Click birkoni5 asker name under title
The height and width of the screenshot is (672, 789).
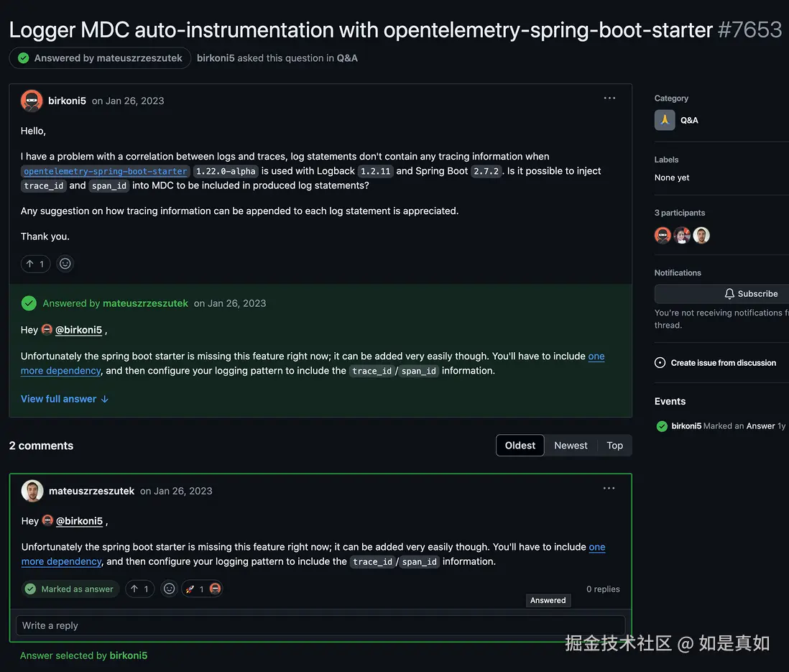(x=216, y=58)
